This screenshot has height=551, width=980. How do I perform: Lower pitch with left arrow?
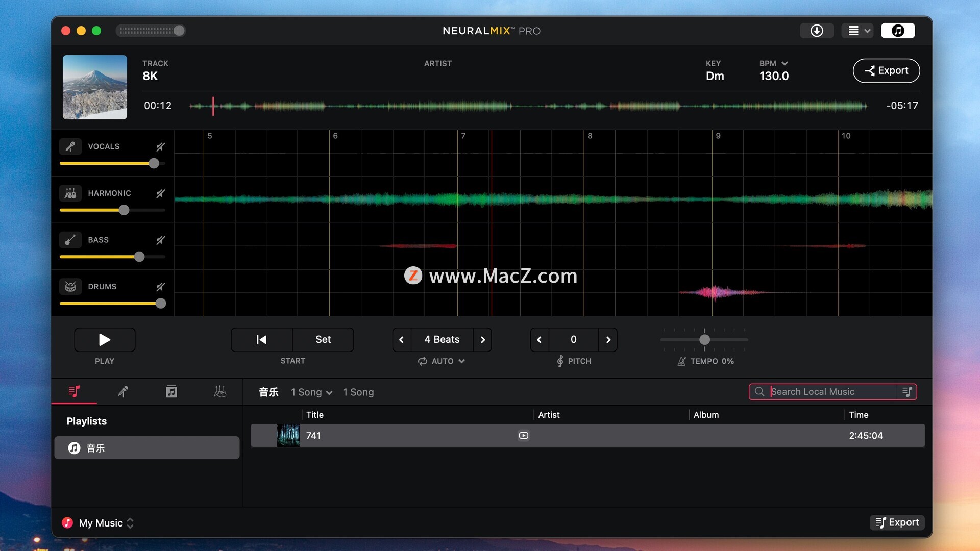click(x=540, y=340)
